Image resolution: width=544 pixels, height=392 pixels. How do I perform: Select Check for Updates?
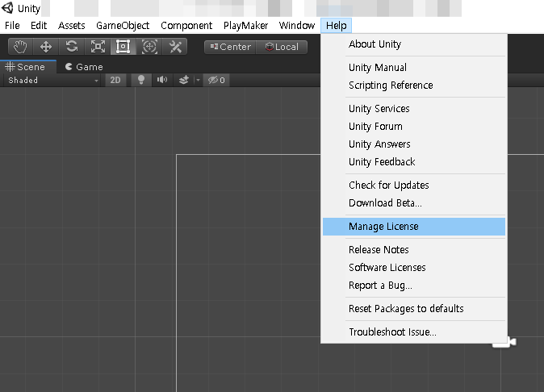(414, 186)
